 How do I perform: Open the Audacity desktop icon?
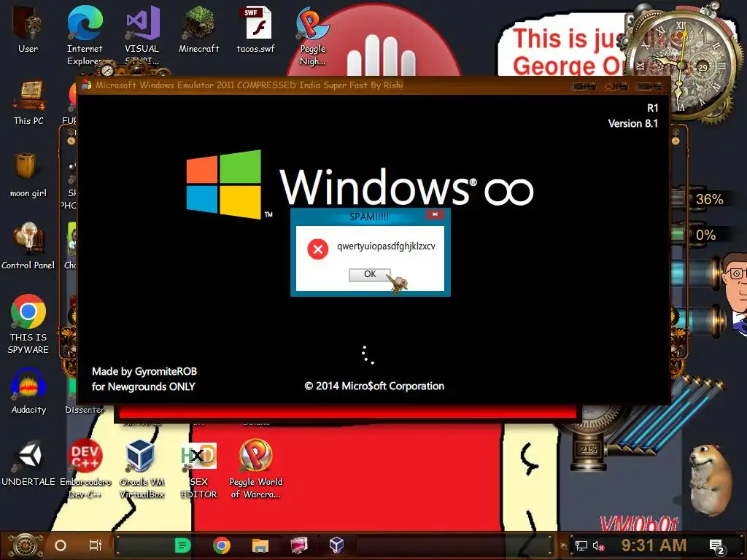[x=28, y=391]
